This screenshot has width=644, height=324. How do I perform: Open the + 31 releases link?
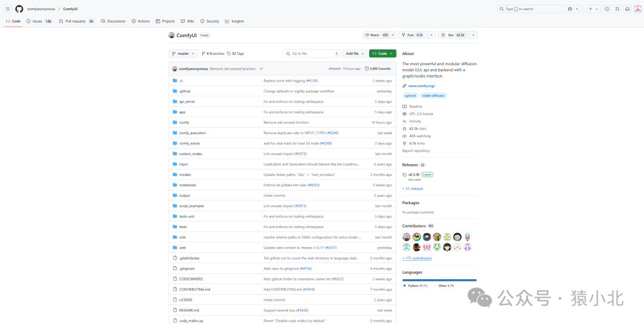coord(413,189)
